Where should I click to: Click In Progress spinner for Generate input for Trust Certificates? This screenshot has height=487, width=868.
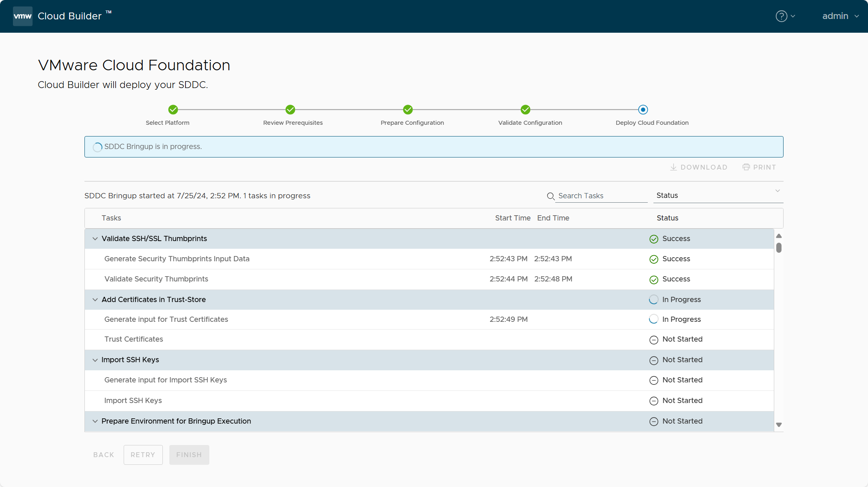pos(653,319)
